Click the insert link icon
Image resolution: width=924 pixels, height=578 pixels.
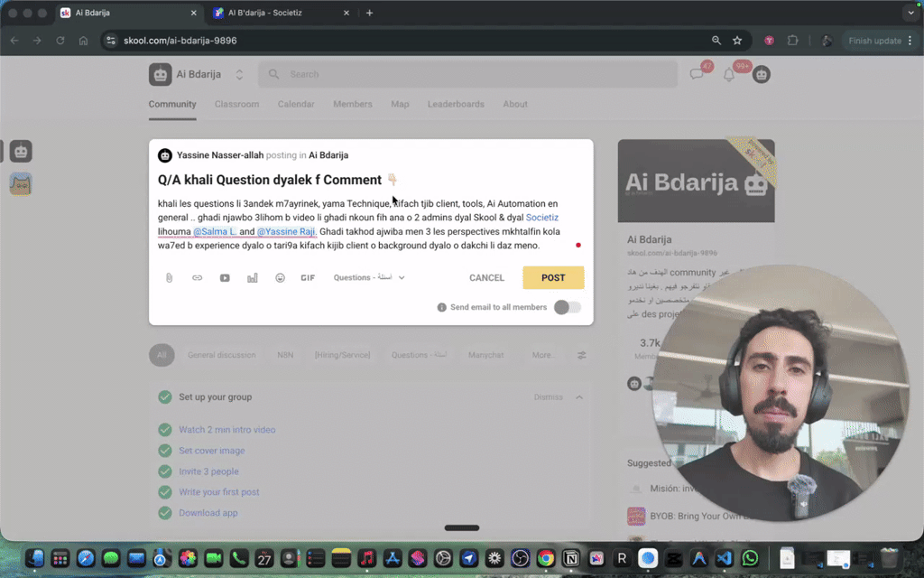[197, 278]
